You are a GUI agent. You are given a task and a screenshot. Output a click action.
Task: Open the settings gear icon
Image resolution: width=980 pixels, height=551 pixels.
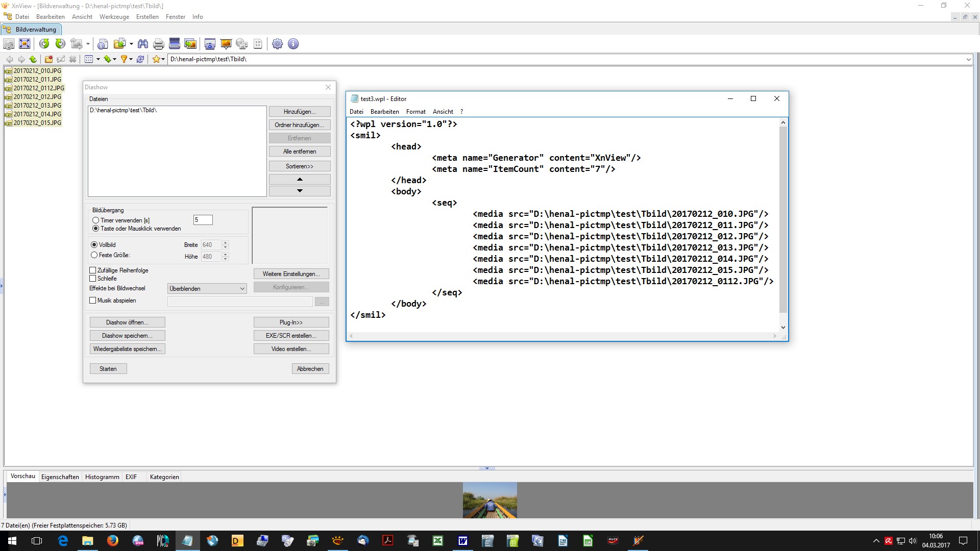click(x=277, y=44)
